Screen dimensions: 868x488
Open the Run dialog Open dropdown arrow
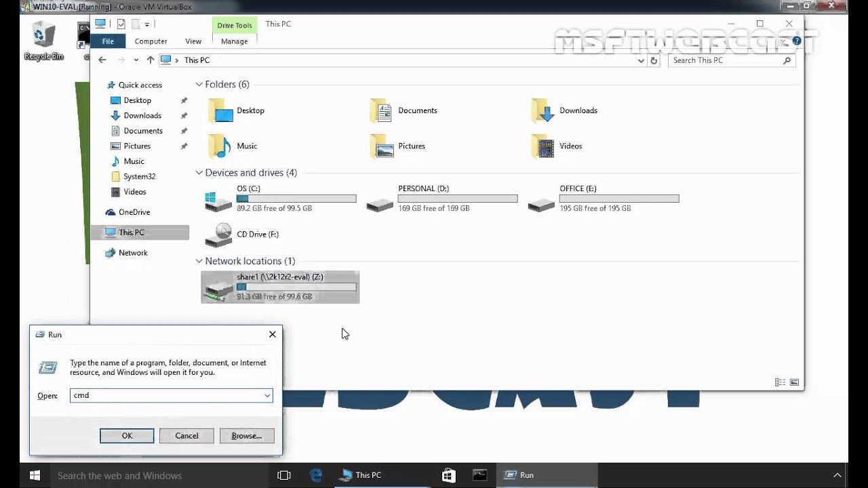pos(267,395)
